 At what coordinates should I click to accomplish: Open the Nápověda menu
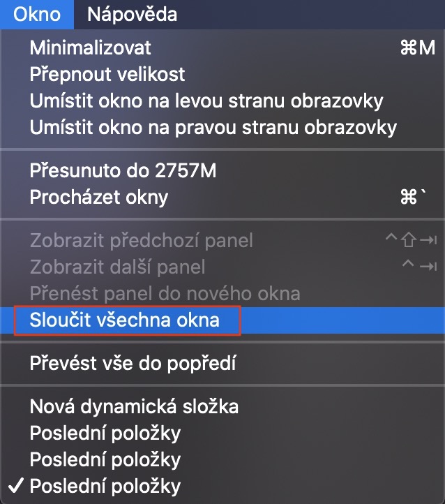pyautogui.click(x=132, y=14)
